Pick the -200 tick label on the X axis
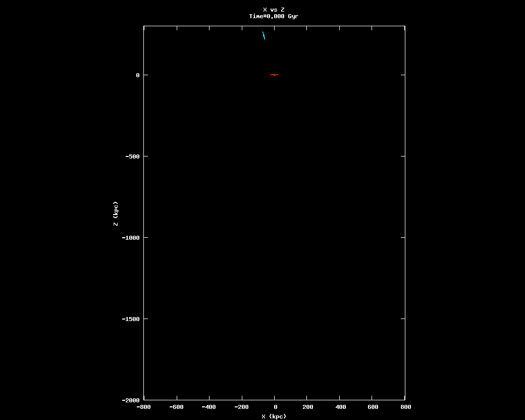This screenshot has height=420, width=525. (x=242, y=407)
